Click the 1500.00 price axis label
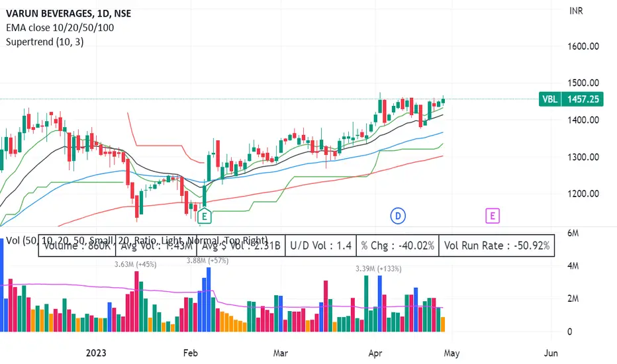 583,83
